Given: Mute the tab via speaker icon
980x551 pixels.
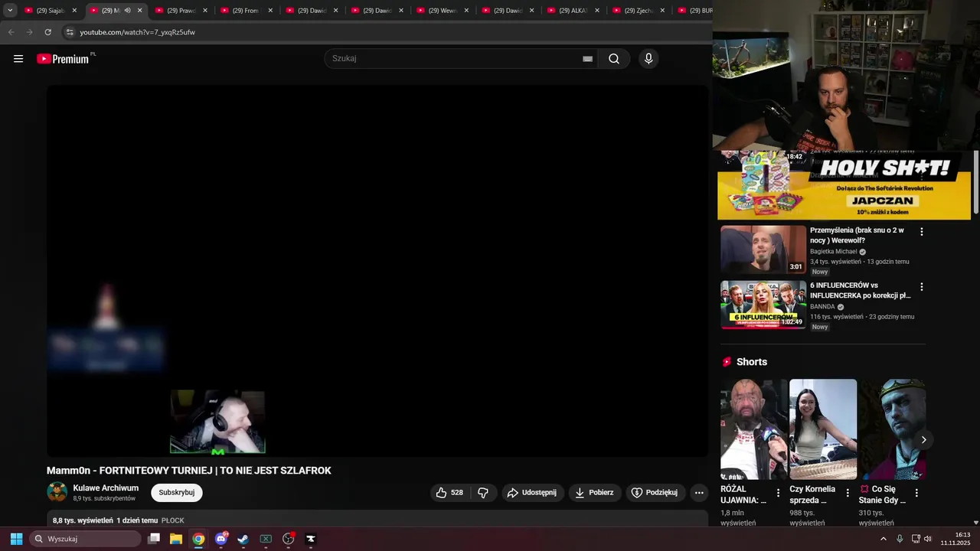Looking at the screenshot, I should click(x=127, y=11).
